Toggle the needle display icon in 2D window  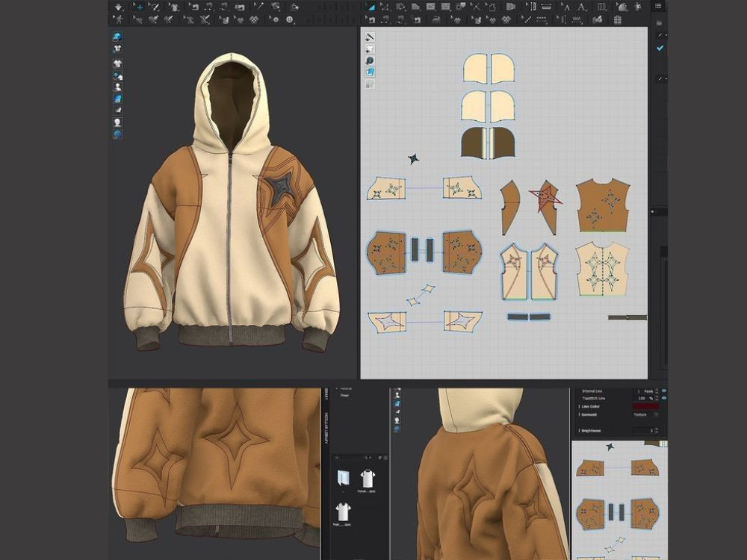tap(370, 37)
